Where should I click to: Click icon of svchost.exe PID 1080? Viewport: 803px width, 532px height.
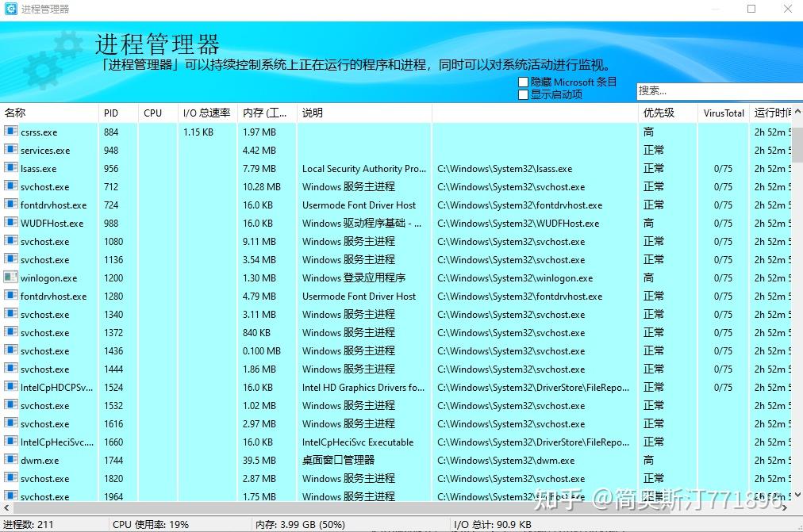[11, 240]
